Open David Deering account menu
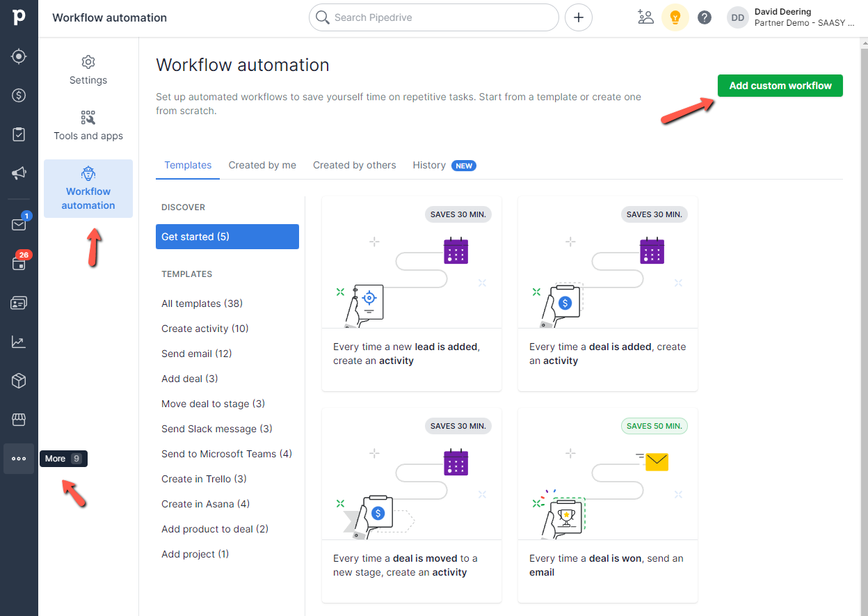This screenshot has height=616, width=868. click(x=791, y=17)
